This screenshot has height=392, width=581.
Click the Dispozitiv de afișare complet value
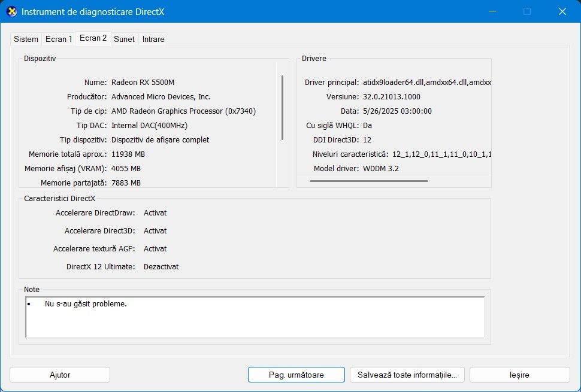(160, 140)
